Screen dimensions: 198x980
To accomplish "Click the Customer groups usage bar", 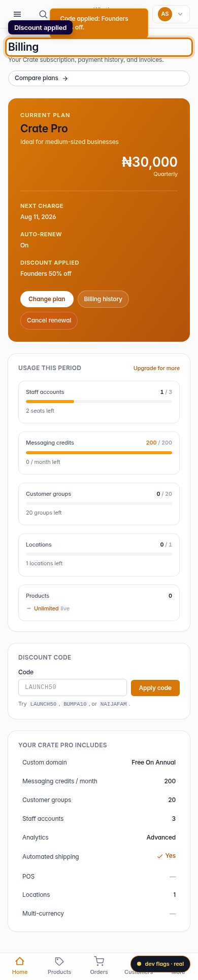I will click(99, 503).
